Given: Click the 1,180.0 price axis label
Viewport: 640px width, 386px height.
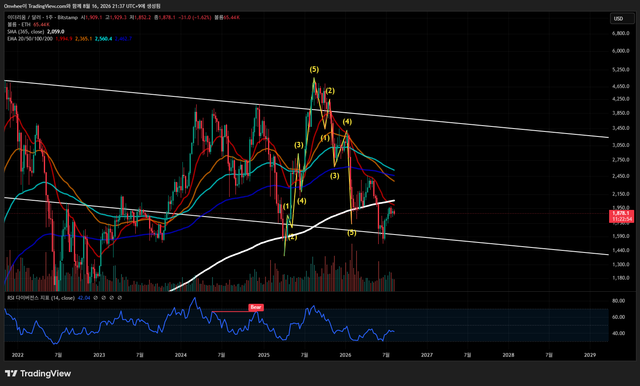Looking at the screenshot, I should click(620, 278).
